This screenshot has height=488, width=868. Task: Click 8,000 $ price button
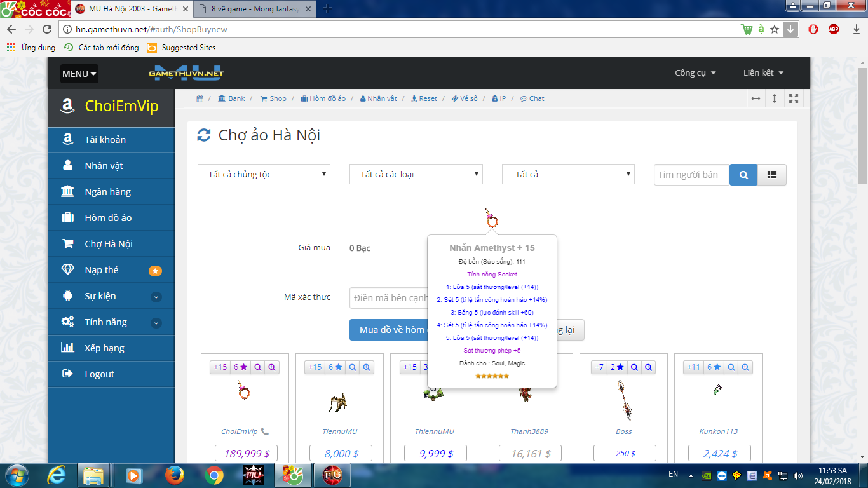pyautogui.click(x=341, y=453)
